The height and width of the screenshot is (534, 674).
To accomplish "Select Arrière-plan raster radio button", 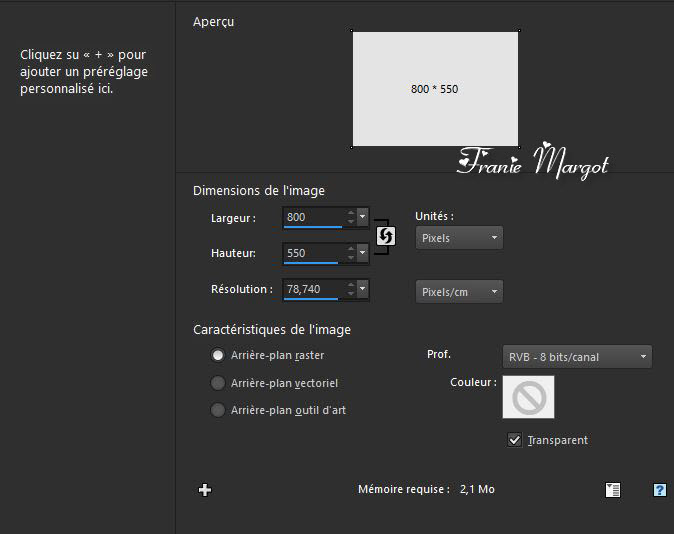I will [x=218, y=355].
